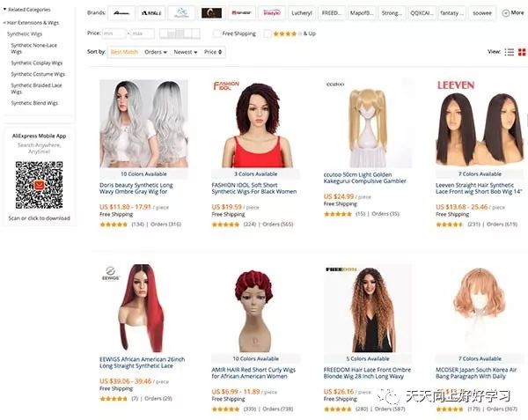
Task: Switch to grid view icon
Action: (x=522, y=52)
